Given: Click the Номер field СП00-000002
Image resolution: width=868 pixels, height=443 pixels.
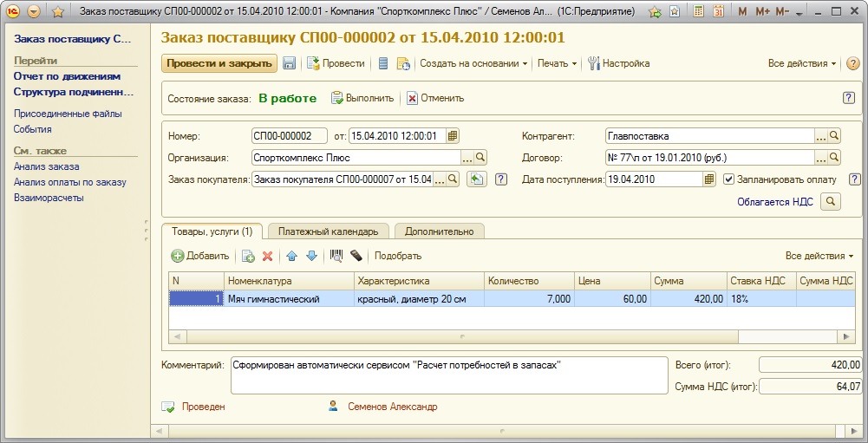Looking at the screenshot, I should (289, 135).
